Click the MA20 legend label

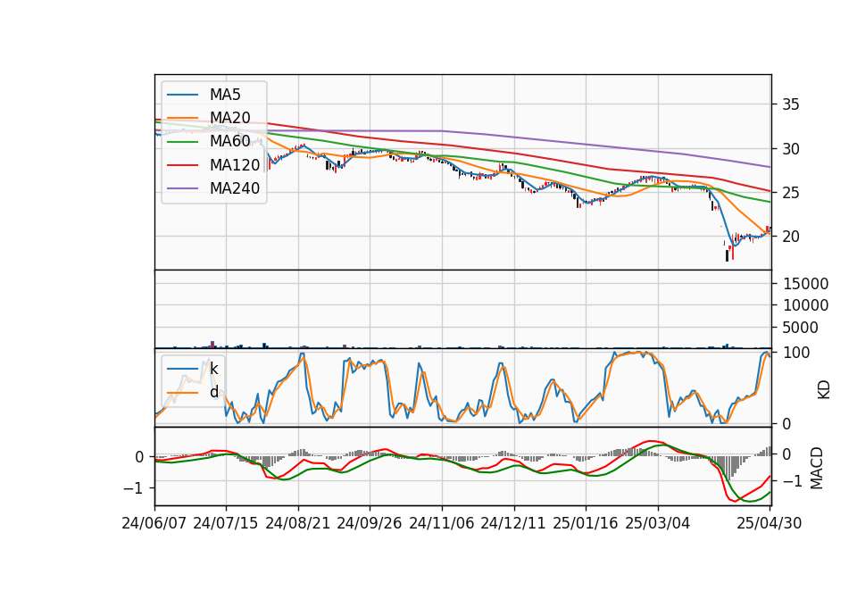click(229, 118)
